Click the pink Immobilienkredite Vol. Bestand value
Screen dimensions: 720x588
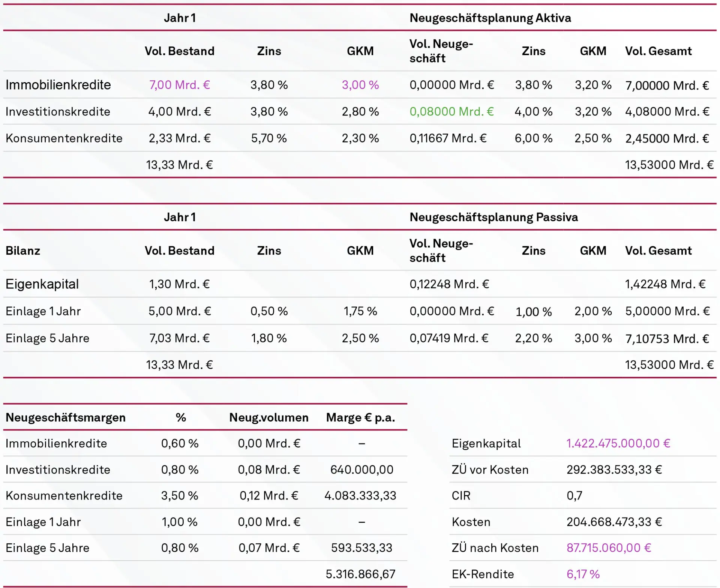click(179, 85)
